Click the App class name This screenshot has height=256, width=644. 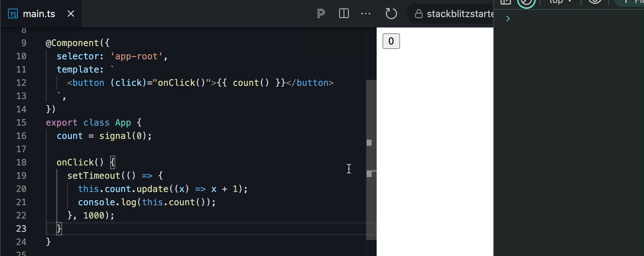click(x=123, y=123)
